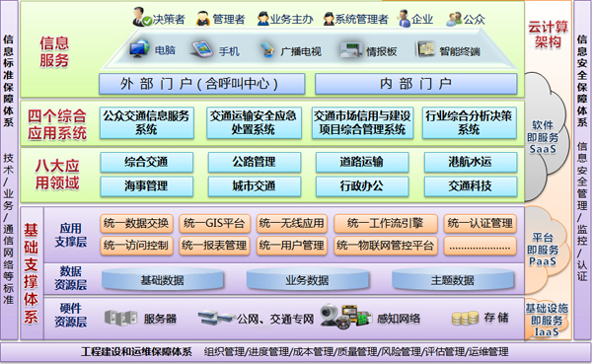The width and height of the screenshot is (592, 364).
Task: Click the smart terminal (智能终端) icon
Action: (x=425, y=49)
